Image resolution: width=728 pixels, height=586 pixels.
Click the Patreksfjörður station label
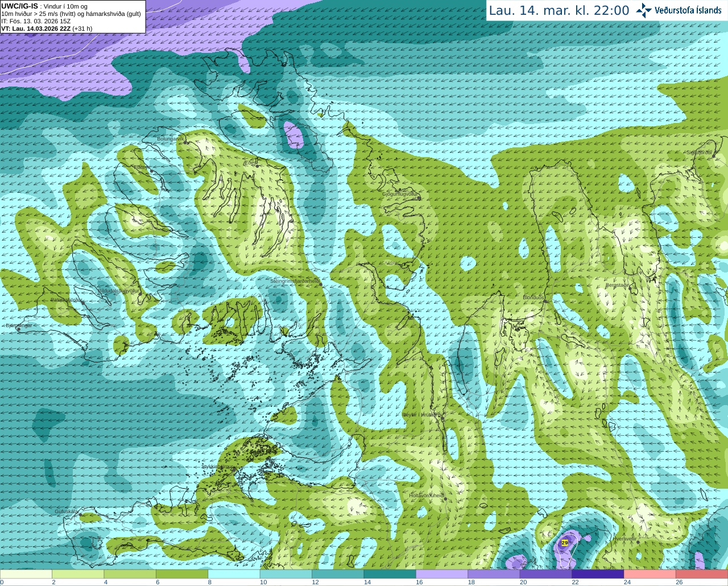[67, 299]
